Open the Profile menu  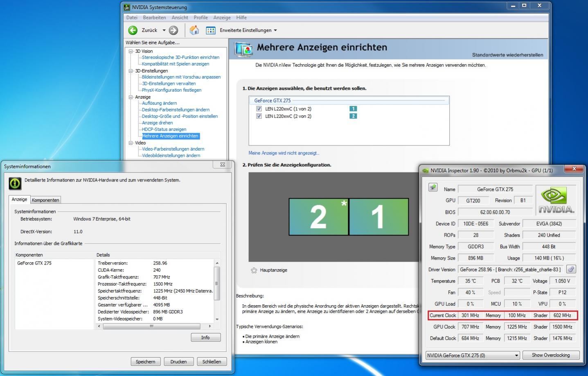[201, 18]
